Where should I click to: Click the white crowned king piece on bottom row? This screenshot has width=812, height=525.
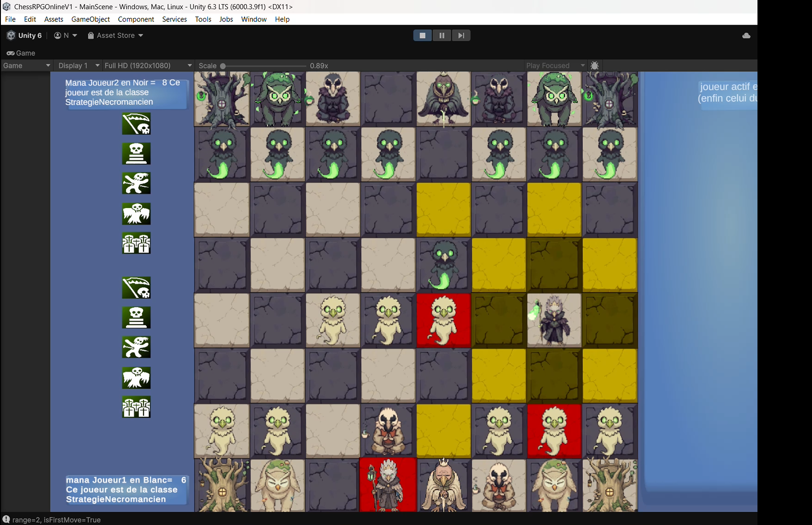[444, 486]
